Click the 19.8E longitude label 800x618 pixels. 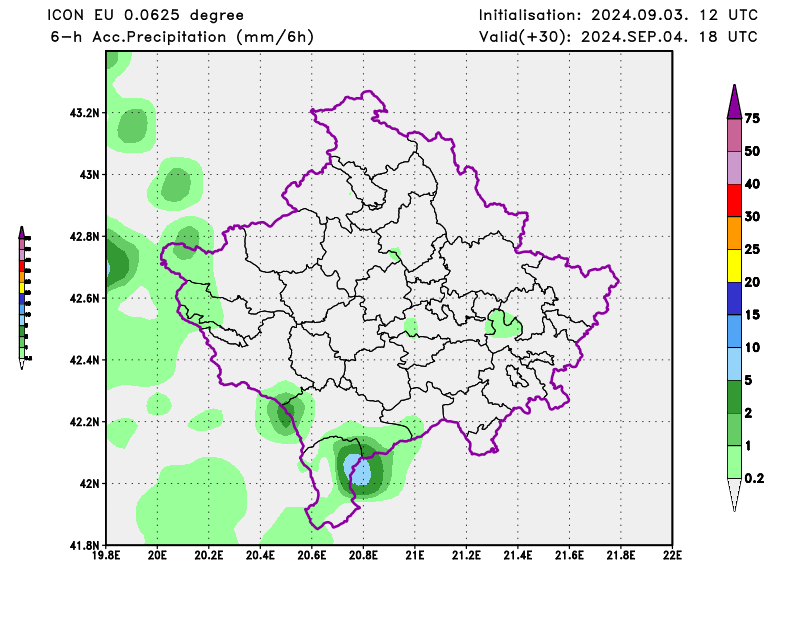tap(106, 555)
